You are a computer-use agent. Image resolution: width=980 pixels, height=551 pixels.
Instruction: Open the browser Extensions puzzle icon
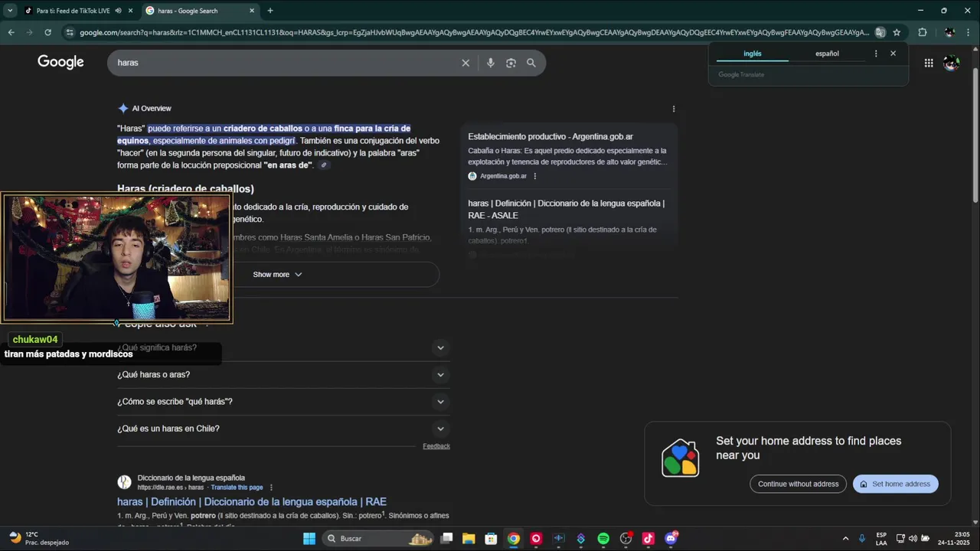(923, 32)
